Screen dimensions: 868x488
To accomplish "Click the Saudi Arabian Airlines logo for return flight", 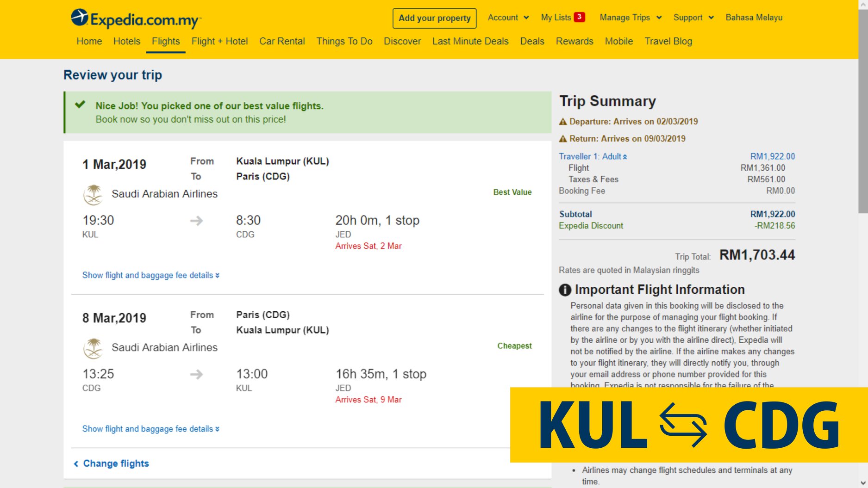I will coord(93,348).
